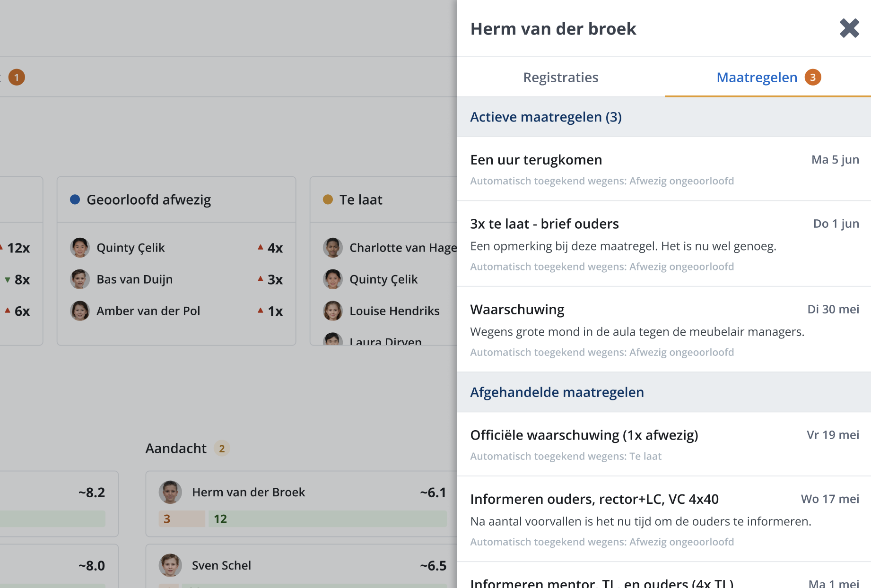Click the blue dot beside Geoorloofd afwezig
871x588 pixels.
75,199
